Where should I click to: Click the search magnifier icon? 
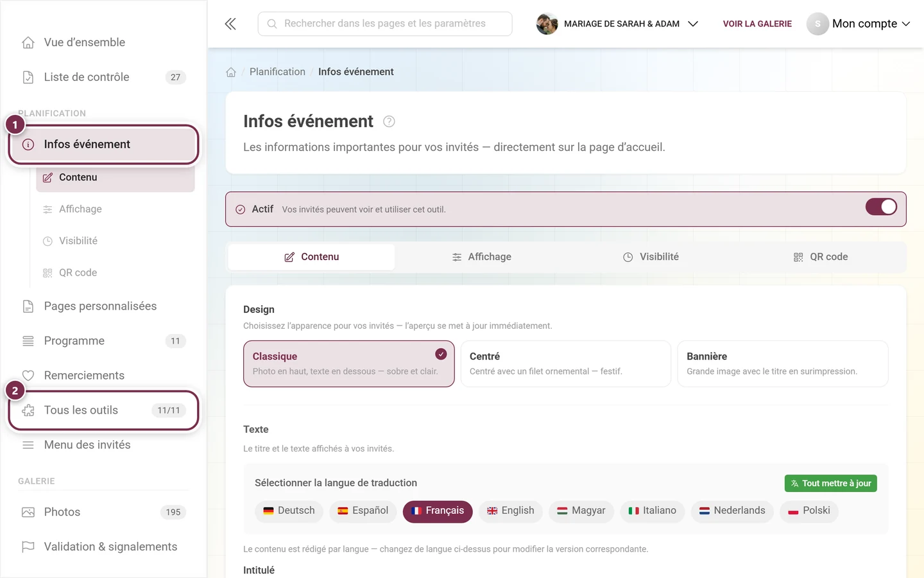272,24
